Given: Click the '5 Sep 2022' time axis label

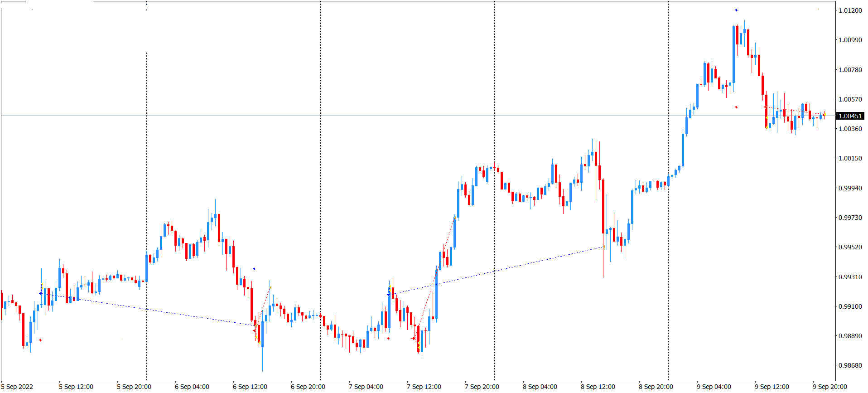Looking at the screenshot, I should coord(18,387).
